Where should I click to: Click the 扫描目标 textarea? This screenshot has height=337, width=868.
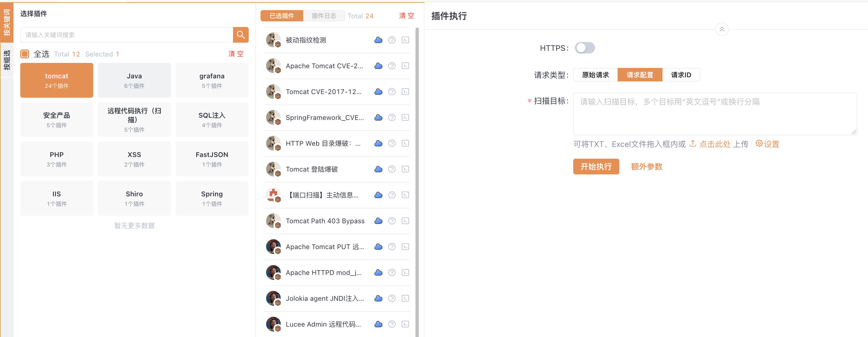point(715,114)
